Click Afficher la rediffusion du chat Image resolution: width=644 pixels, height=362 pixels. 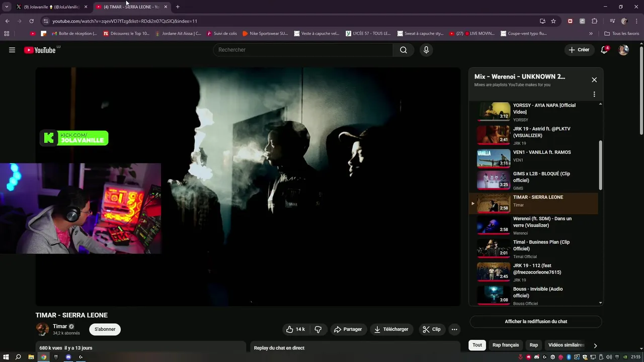[536, 322]
